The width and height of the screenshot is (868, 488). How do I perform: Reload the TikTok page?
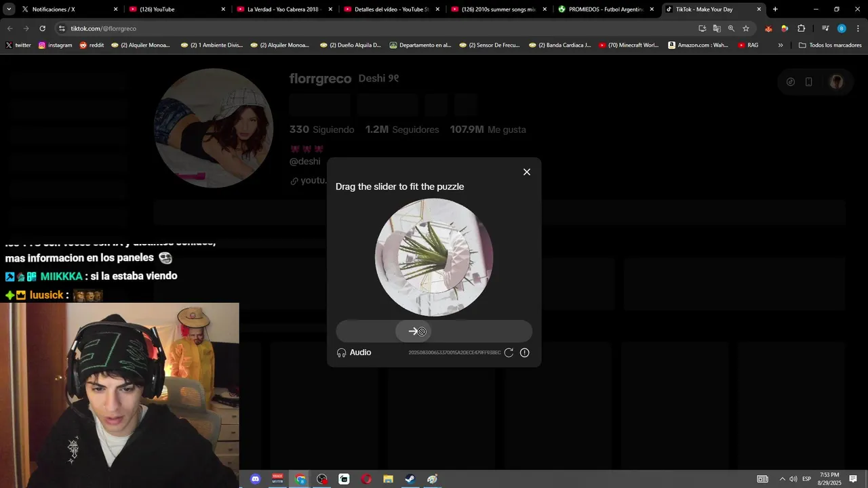click(x=42, y=28)
